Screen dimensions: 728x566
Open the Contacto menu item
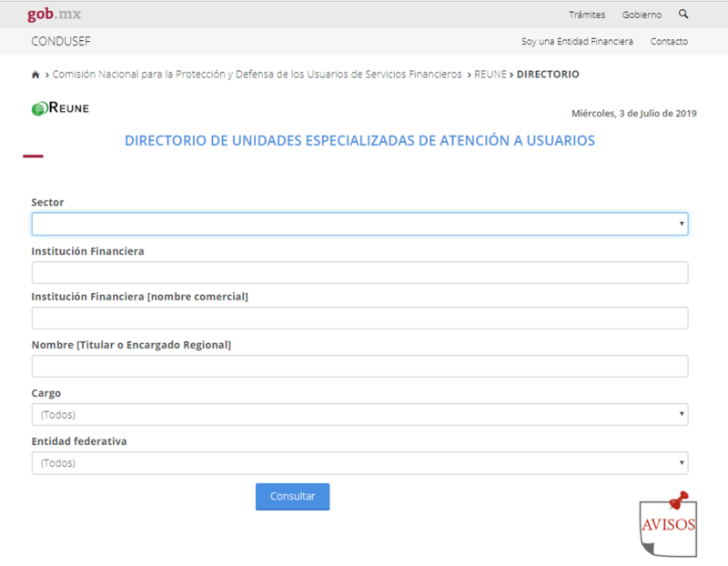[669, 41]
